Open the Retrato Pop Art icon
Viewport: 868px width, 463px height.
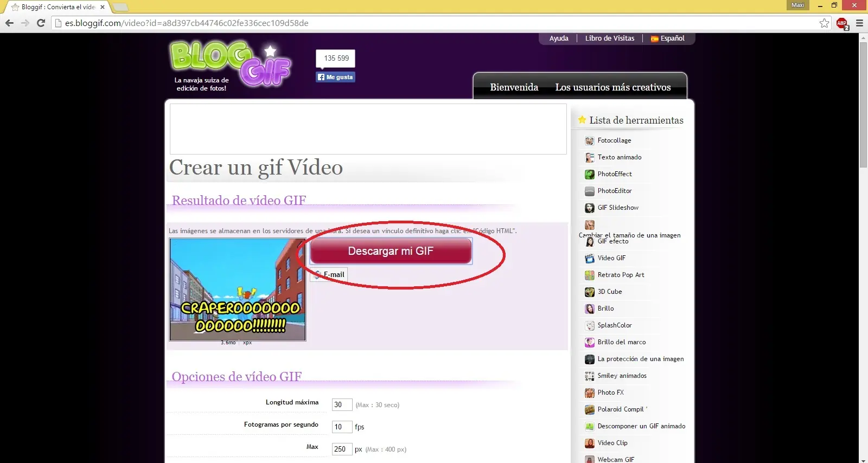coord(590,275)
